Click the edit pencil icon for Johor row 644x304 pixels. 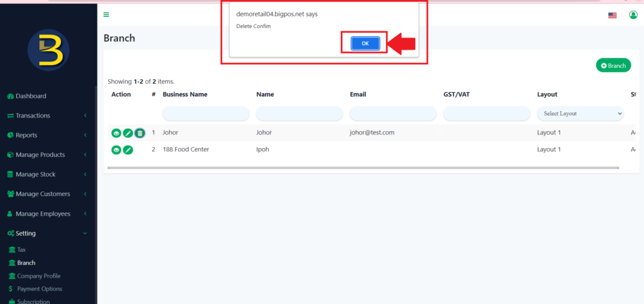point(128,133)
